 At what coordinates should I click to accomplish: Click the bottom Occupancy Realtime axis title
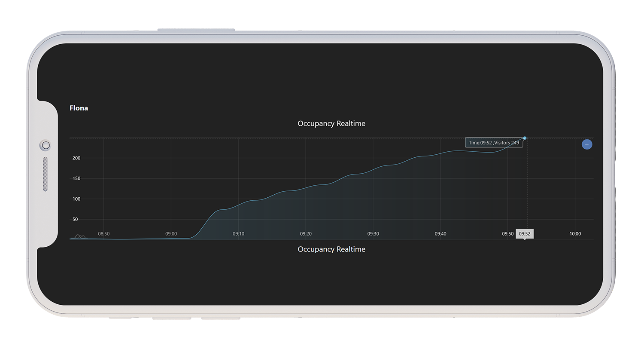pyautogui.click(x=331, y=249)
